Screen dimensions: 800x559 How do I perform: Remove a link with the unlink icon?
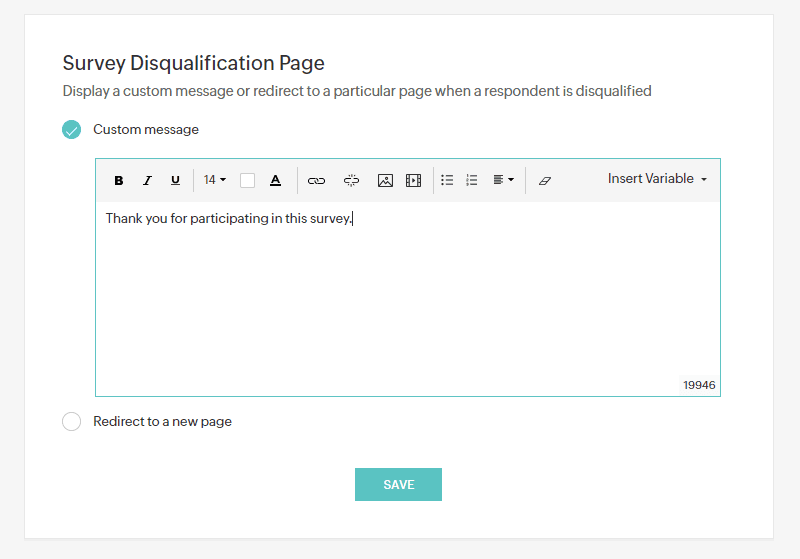point(351,181)
